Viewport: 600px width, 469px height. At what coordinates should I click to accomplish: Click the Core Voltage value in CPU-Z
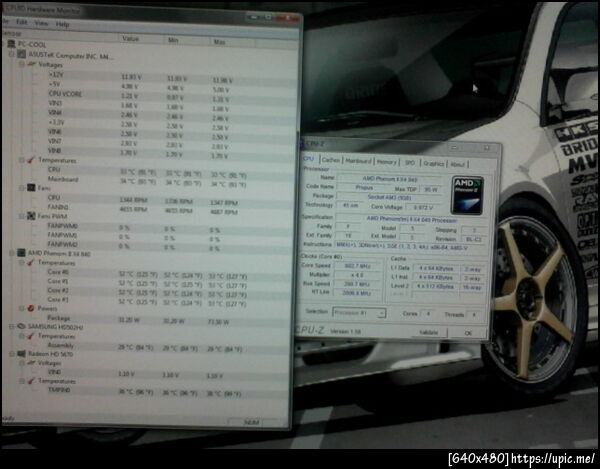(x=424, y=207)
